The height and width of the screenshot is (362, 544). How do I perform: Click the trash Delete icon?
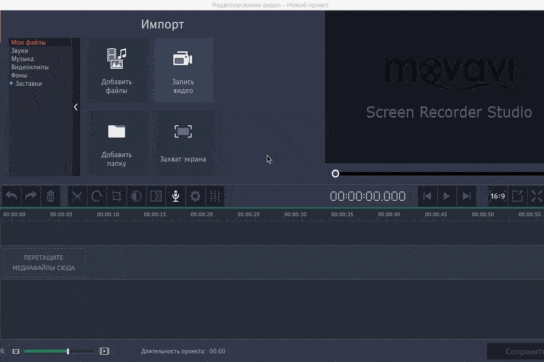coord(51,196)
